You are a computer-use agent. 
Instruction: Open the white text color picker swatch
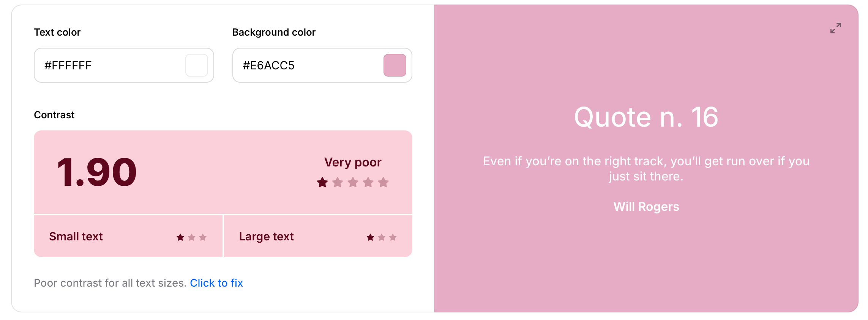click(197, 65)
